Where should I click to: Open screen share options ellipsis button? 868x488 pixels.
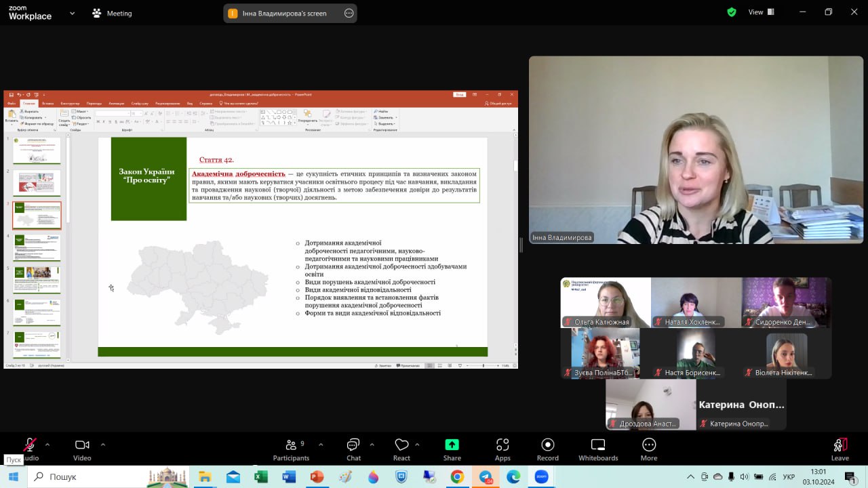tap(349, 13)
